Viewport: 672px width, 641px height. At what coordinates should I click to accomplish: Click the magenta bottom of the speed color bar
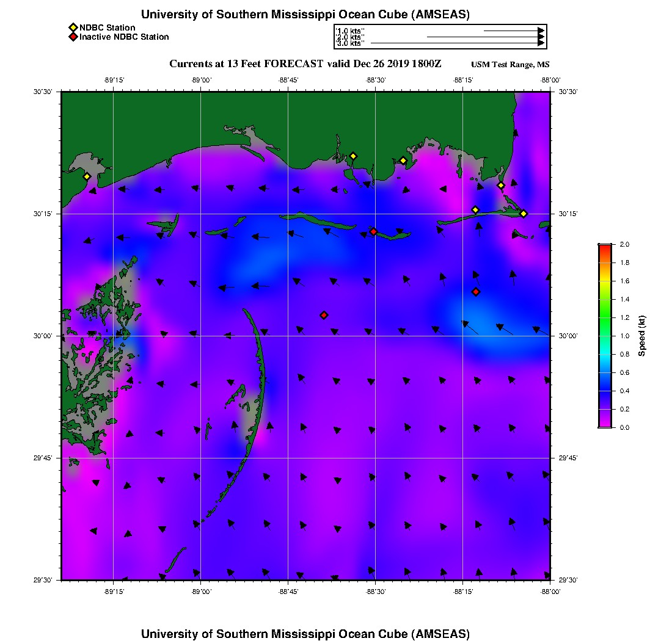pyautogui.click(x=604, y=425)
